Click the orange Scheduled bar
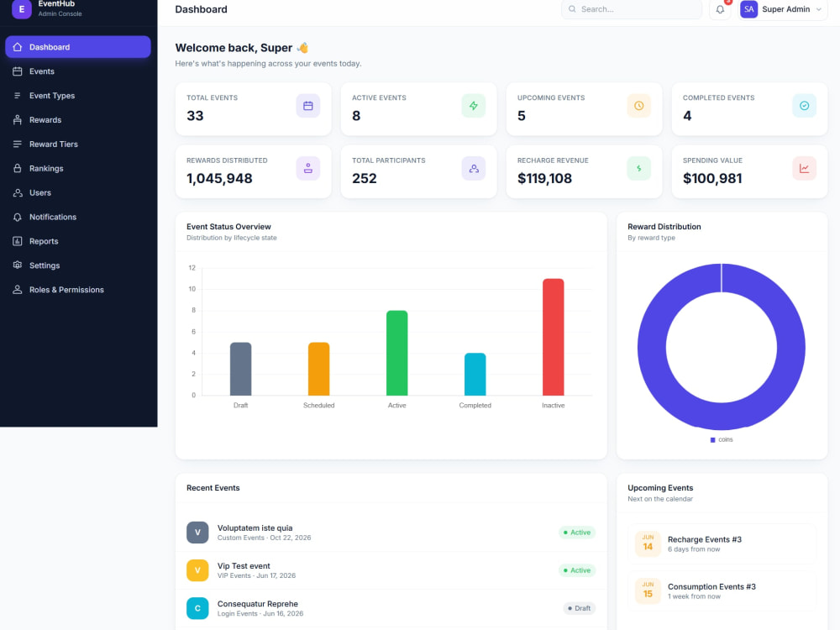Image resolution: width=840 pixels, height=630 pixels. pyautogui.click(x=318, y=369)
